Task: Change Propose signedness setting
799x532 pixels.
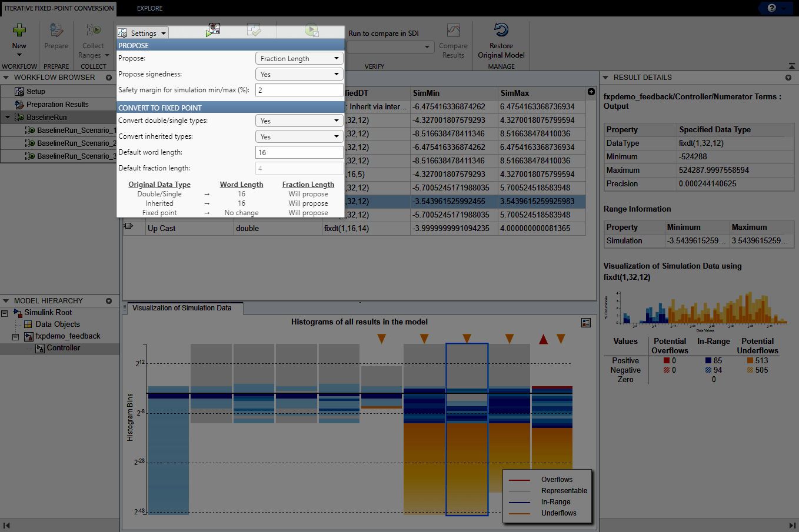Action: (x=299, y=73)
